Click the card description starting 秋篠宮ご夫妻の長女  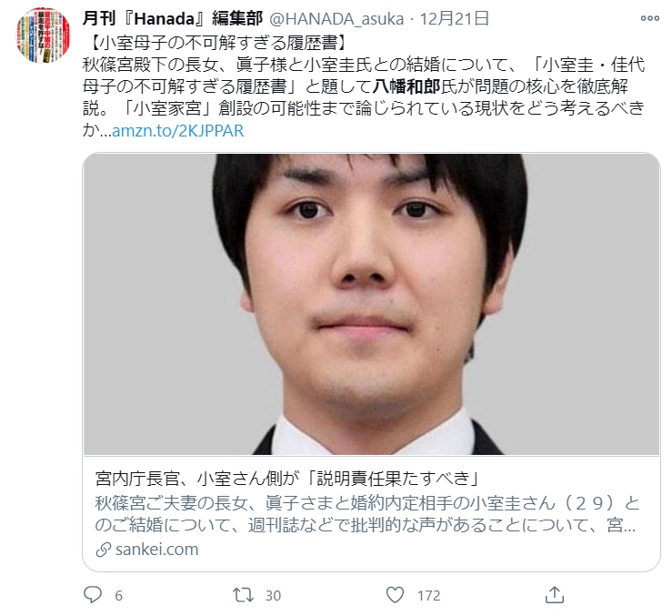[366, 514]
